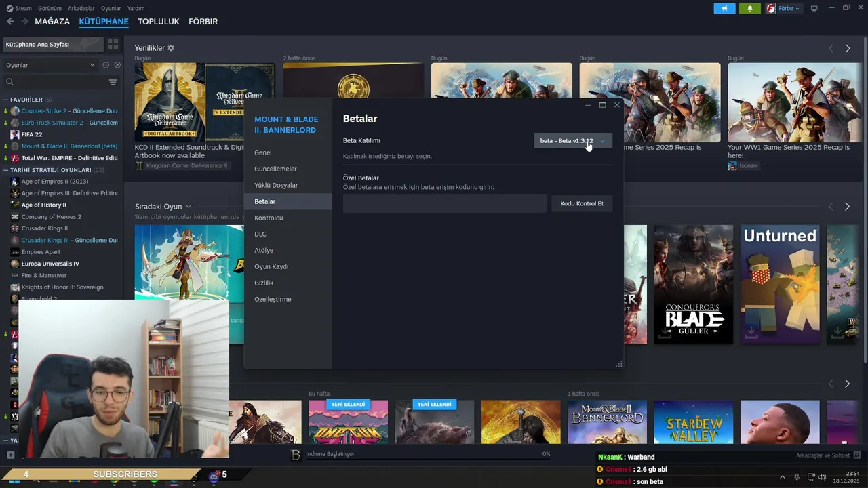Click the taskbar volume speaker icon
The height and width of the screenshot is (488, 868).
click(823, 477)
